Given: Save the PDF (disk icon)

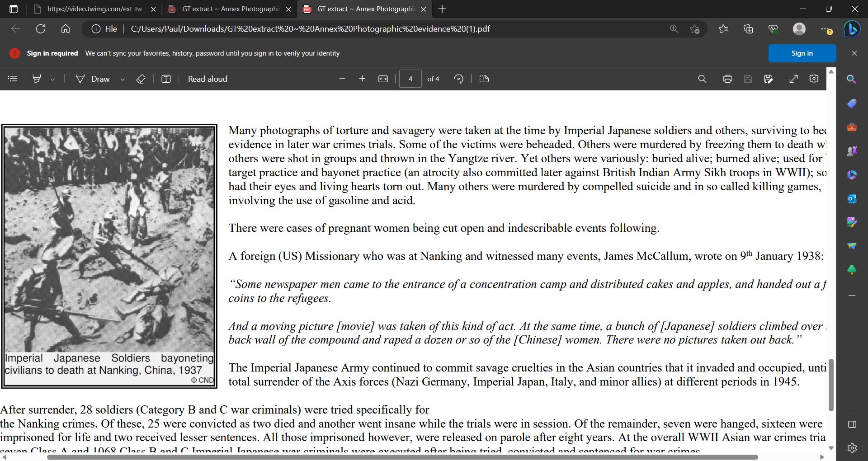Looking at the screenshot, I should (748, 79).
